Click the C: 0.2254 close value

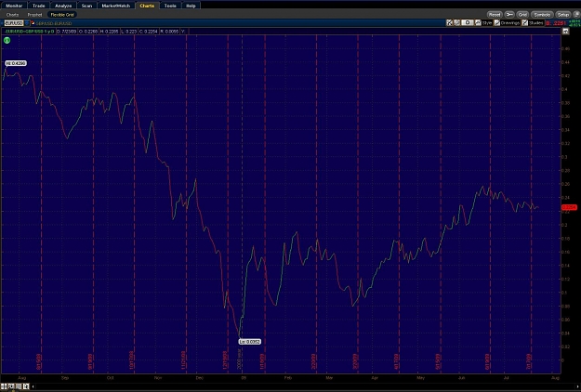[x=148, y=32]
